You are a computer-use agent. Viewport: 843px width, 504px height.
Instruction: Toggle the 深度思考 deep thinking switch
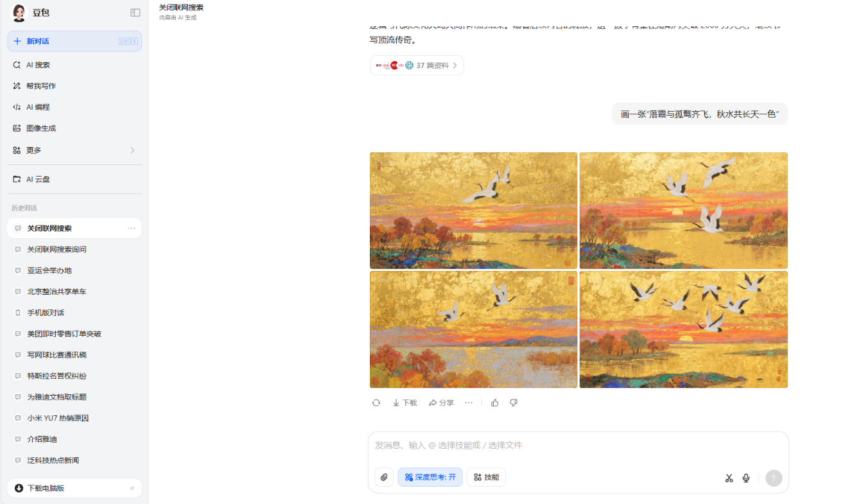pyautogui.click(x=430, y=477)
